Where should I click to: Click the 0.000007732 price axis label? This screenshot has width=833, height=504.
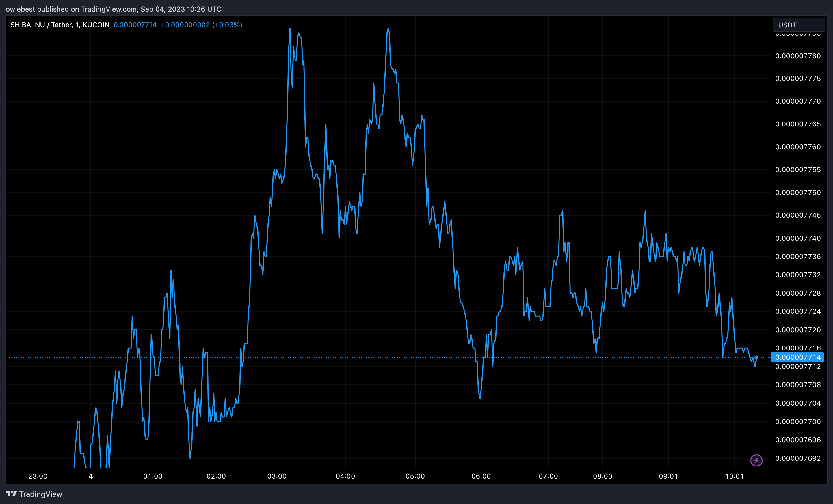(x=798, y=275)
